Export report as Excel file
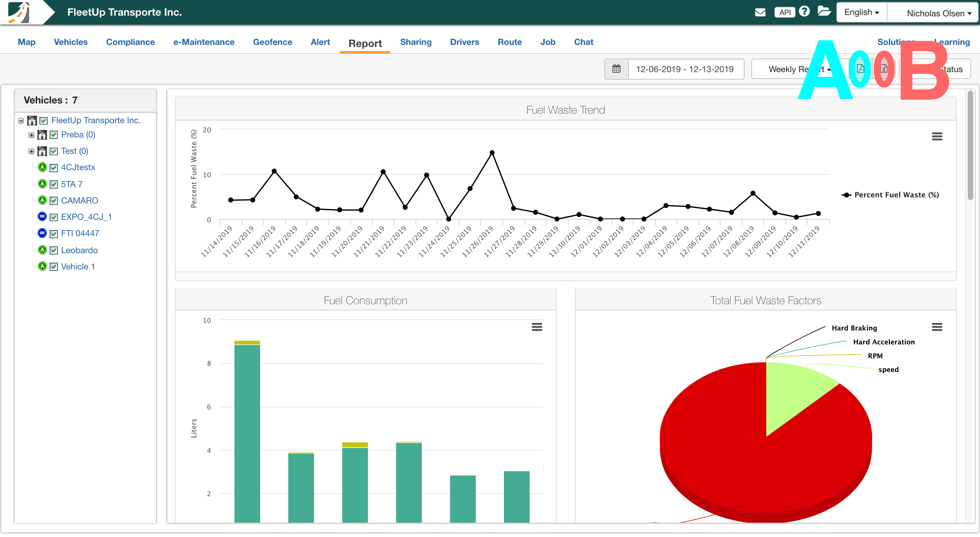Screen dimensions: 980x537 pos(883,69)
